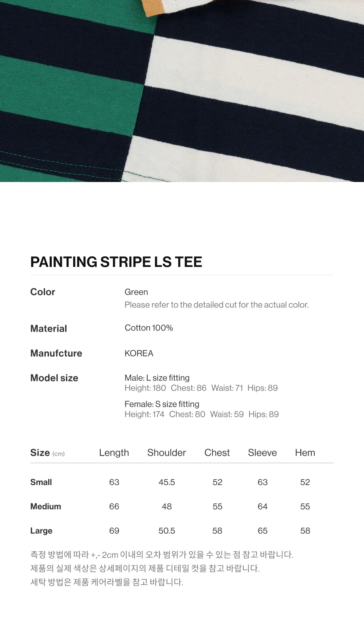Click the Large shoulder value 50.5

[167, 531]
